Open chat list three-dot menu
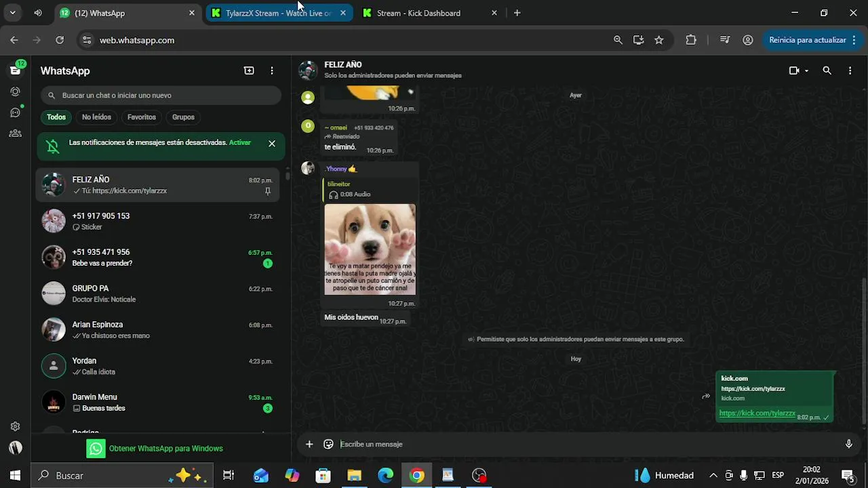The height and width of the screenshot is (488, 868). point(272,70)
